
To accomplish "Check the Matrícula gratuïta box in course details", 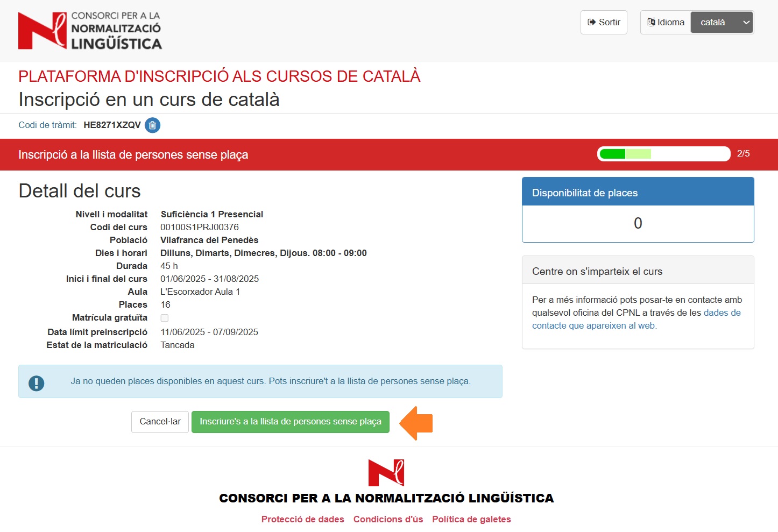I will [x=164, y=318].
